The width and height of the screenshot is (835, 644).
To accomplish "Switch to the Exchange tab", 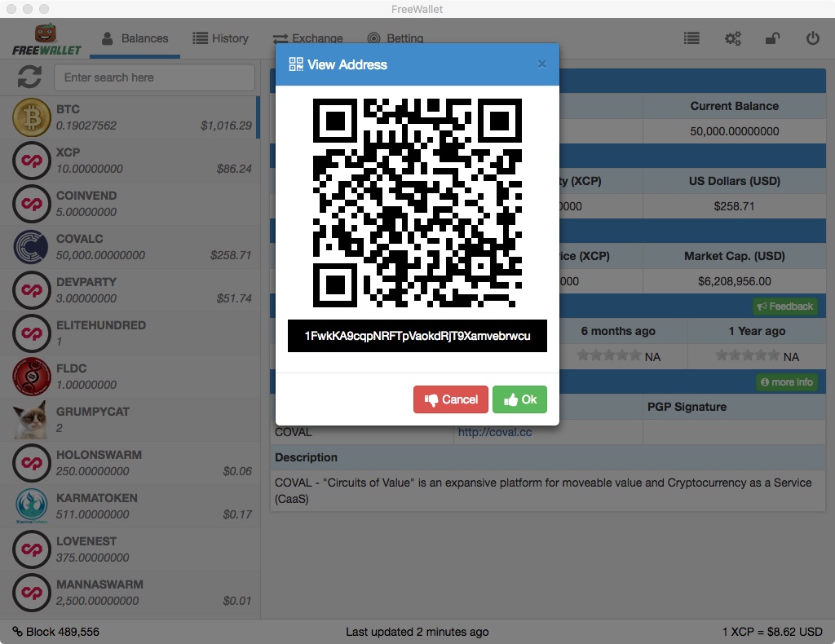I will [x=307, y=38].
